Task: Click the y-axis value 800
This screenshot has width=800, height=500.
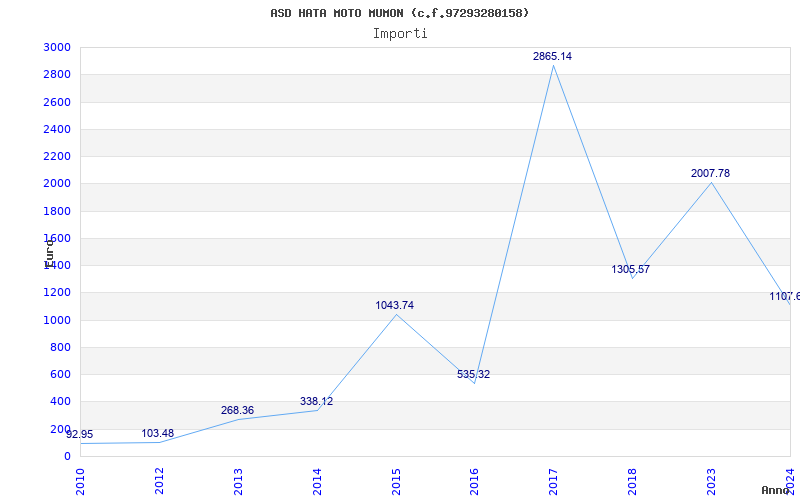Action: tap(60, 347)
